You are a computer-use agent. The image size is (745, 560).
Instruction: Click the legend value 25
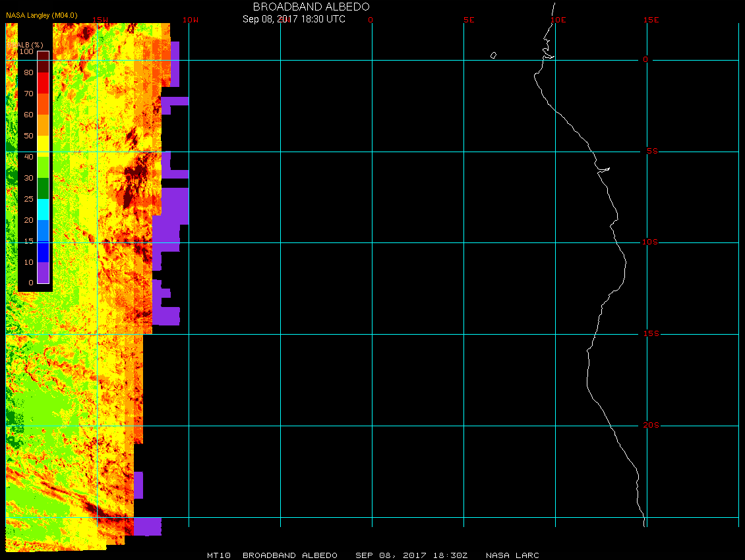28,199
